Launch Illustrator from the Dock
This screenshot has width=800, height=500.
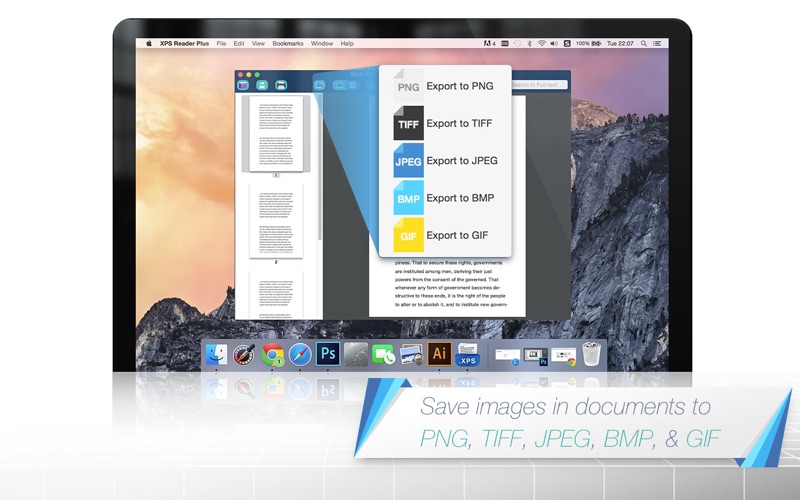click(x=439, y=354)
